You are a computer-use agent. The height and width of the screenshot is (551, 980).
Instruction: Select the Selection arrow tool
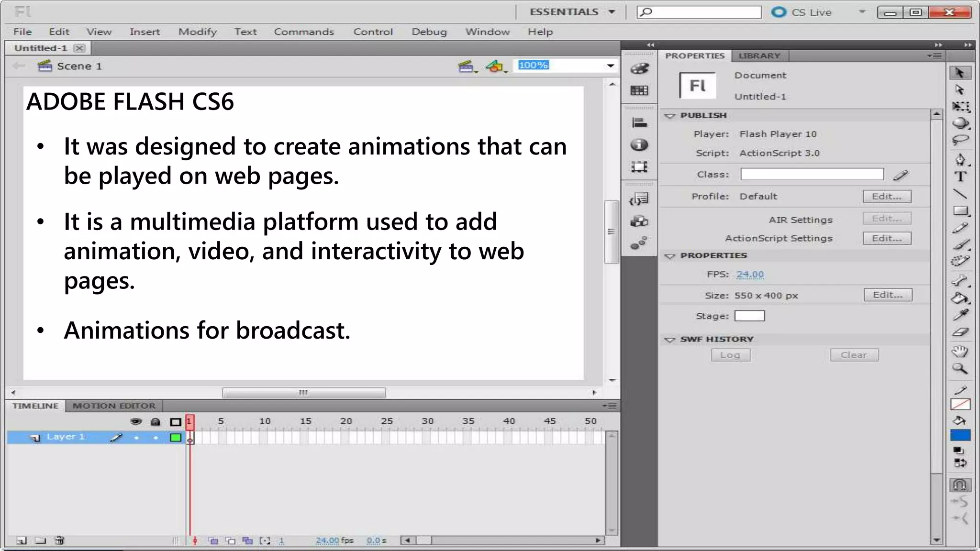[960, 73]
